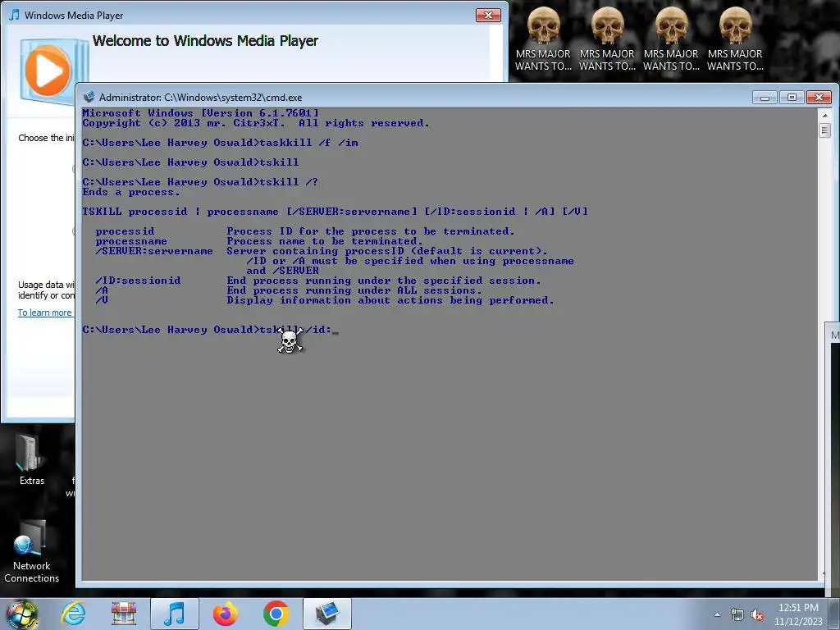The width and height of the screenshot is (840, 630).
Task: Click the muted volume tray icon
Action: coord(757,614)
